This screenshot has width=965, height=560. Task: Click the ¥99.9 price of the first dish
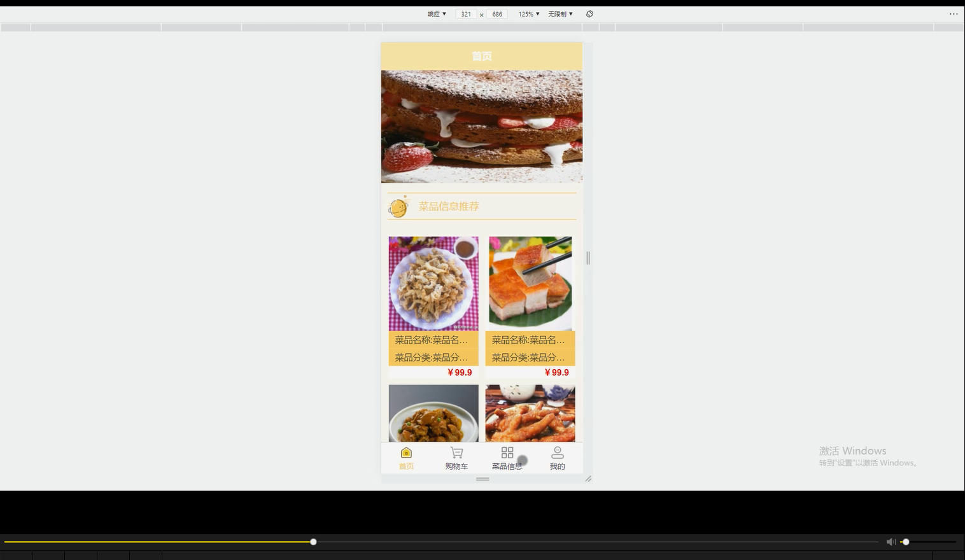[460, 372]
